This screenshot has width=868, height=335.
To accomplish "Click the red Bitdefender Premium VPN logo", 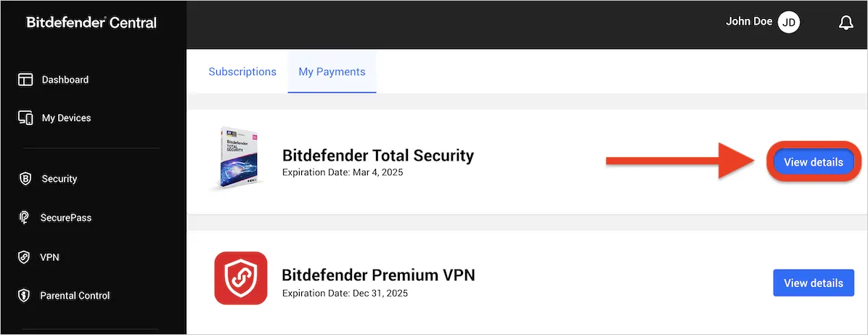I will [241, 278].
